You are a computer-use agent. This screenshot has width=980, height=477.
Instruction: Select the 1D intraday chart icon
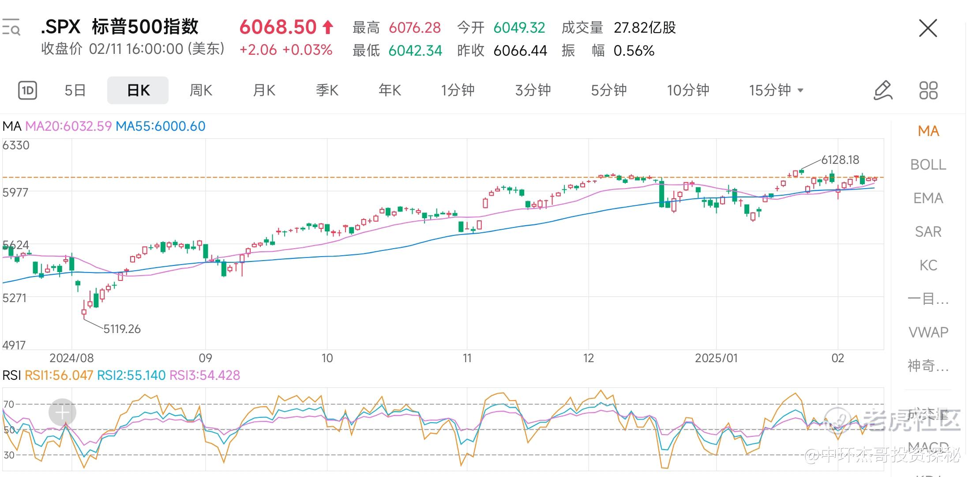27,91
